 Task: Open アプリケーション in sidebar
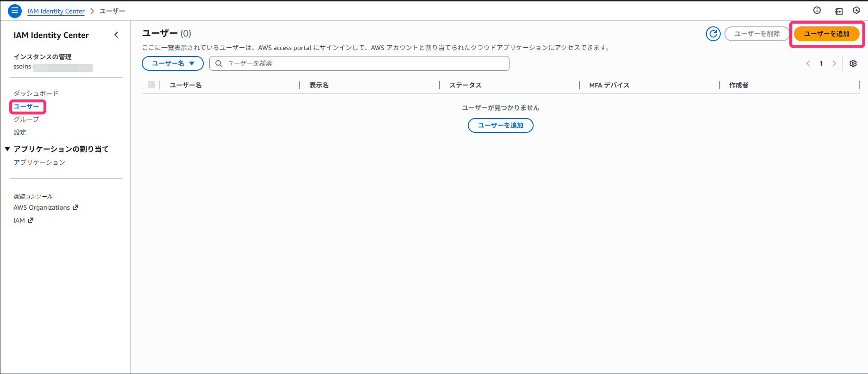coord(39,162)
